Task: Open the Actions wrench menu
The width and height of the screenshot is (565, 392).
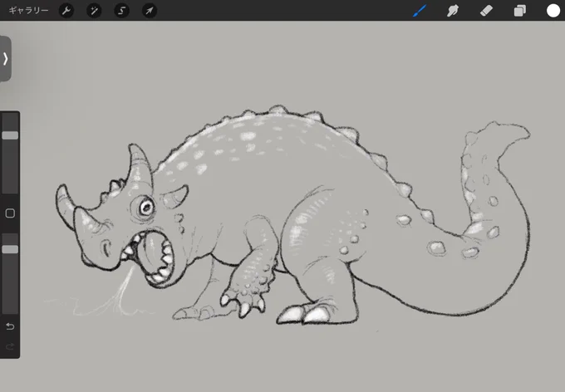Action: coord(66,11)
